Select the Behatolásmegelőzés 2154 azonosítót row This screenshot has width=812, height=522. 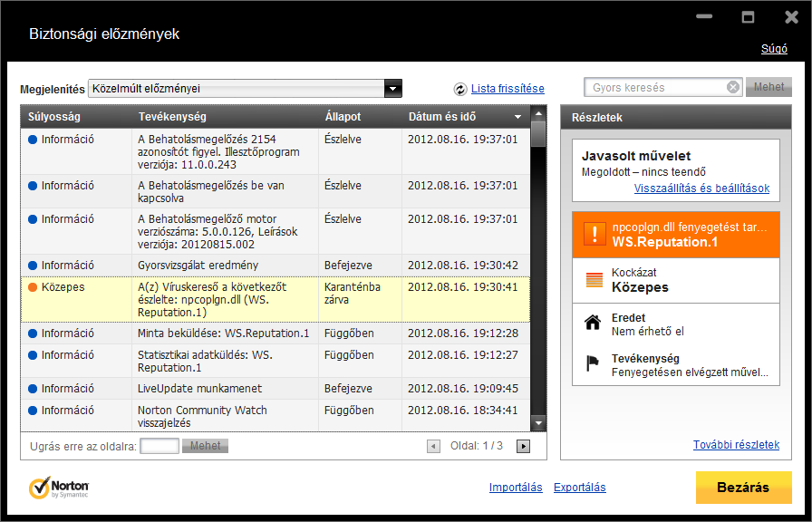275,151
